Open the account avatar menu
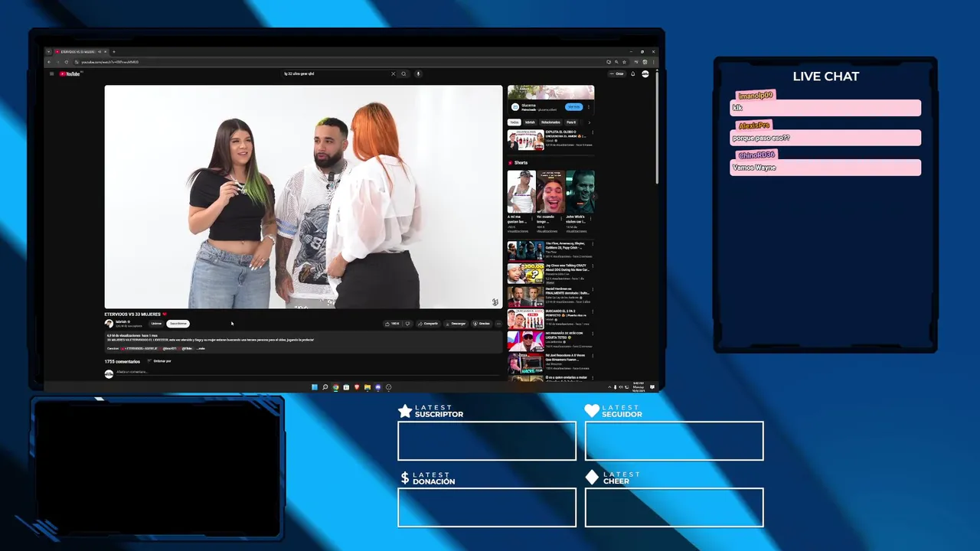Image resolution: width=980 pixels, height=551 pixels. coord(645,73)
